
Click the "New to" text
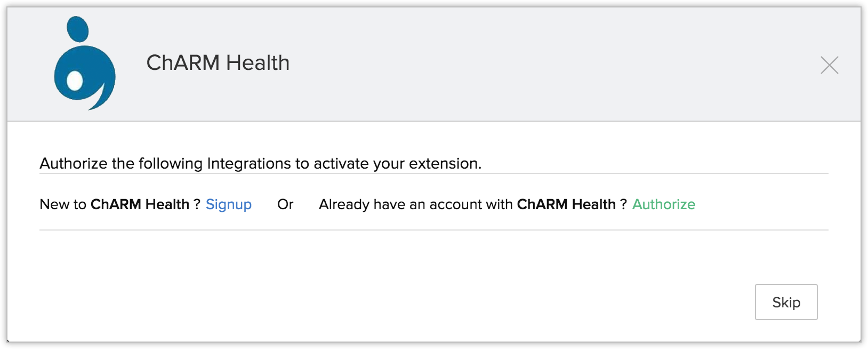[x=62, y=204]
